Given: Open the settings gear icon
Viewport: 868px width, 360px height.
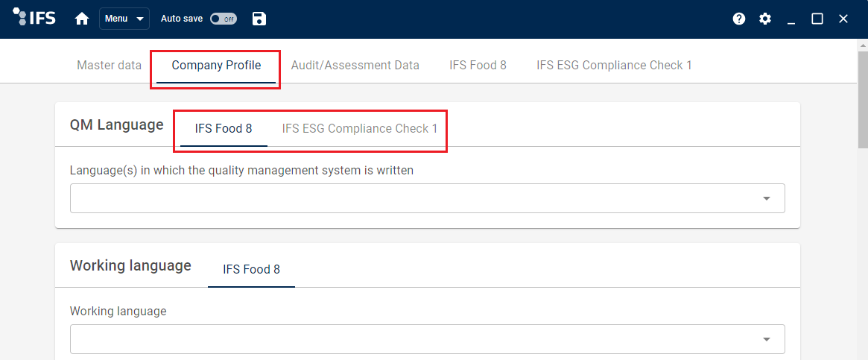Looking at the screenshot, I should [765, 19].
